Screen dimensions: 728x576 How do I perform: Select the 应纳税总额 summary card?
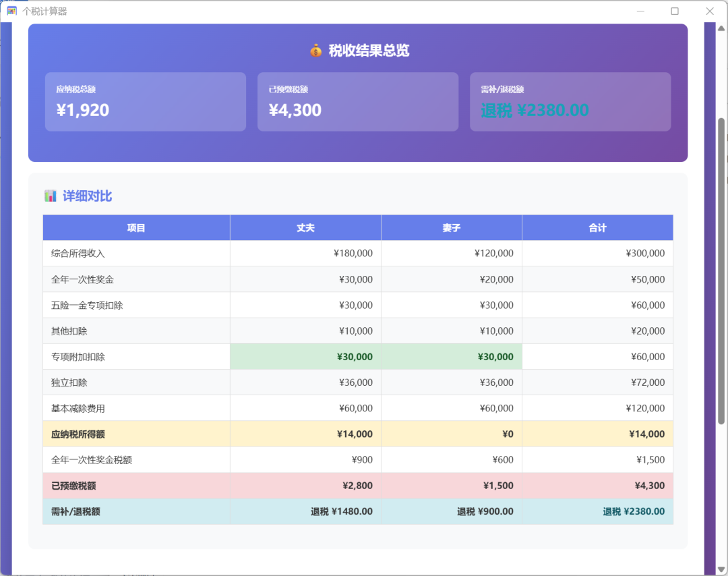pos(145,100)
